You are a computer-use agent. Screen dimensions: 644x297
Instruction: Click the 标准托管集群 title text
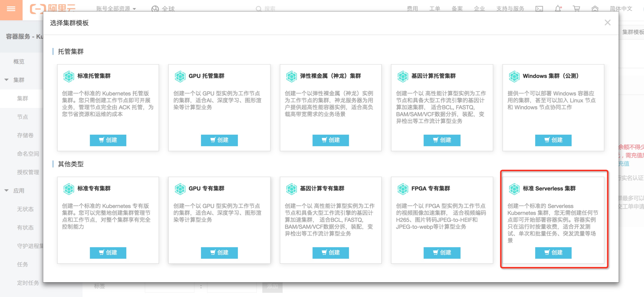click(94, 76)
